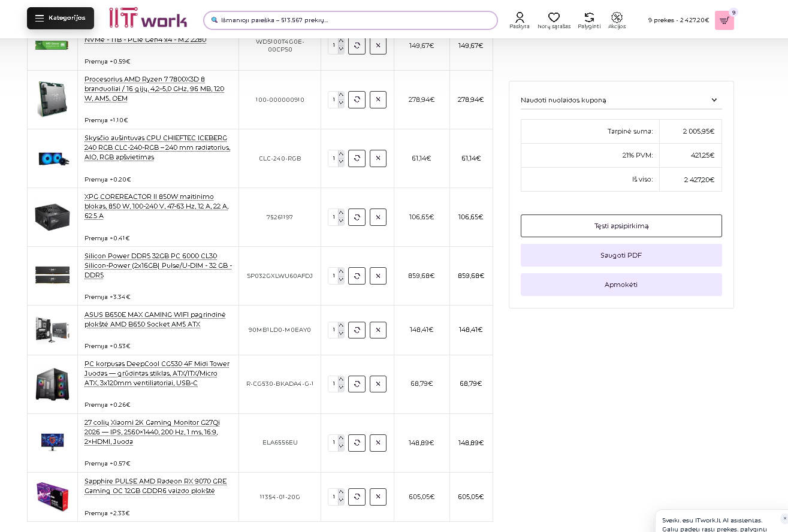Focus the product search field

[x=351, y=20]
